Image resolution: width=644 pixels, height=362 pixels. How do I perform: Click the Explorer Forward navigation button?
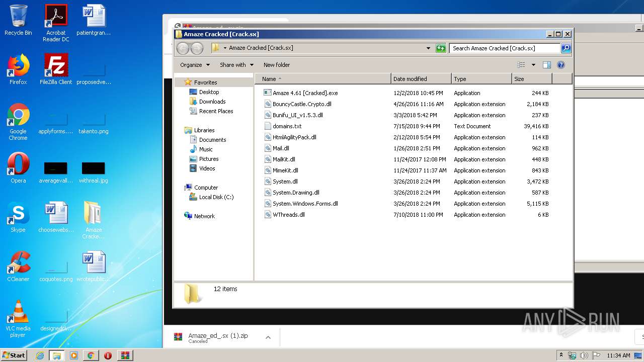(x=197, y=48)
